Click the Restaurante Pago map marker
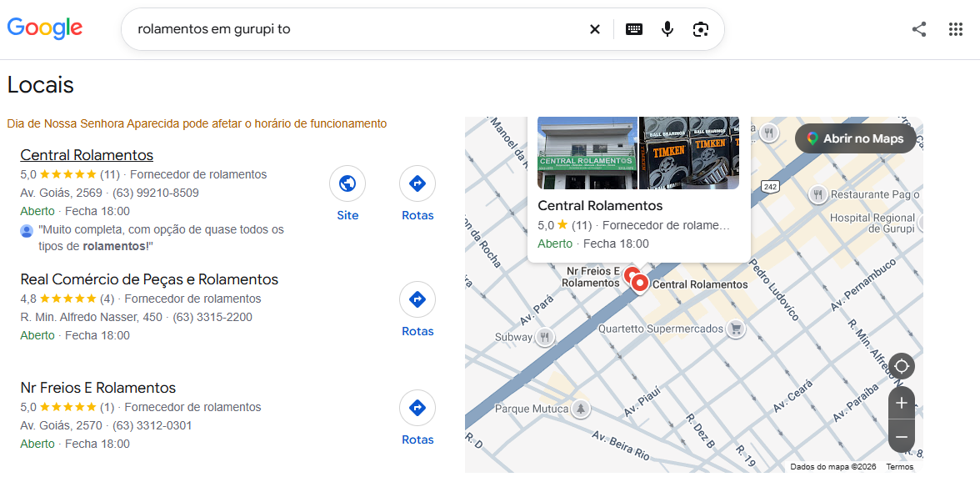Screen dimensions: 980x487 point(818,194)
